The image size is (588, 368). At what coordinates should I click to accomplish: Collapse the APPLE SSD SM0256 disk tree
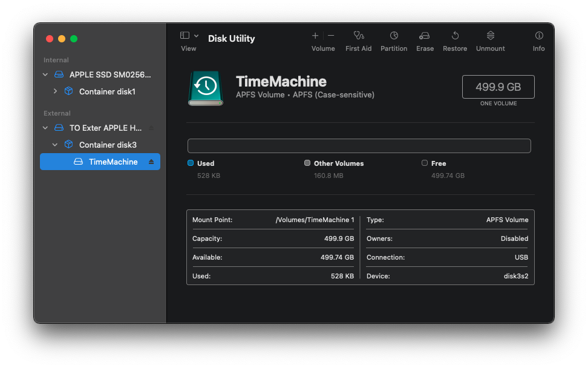[x=45, y=74]
